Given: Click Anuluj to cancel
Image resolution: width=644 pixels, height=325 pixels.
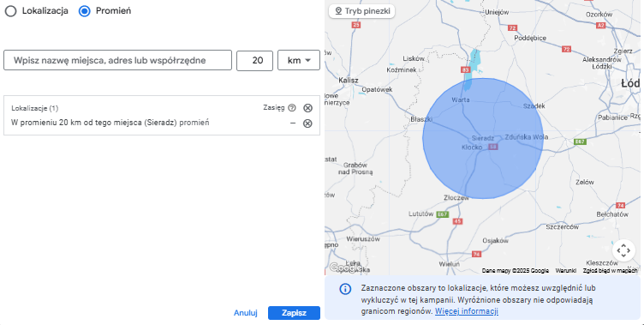Looking at the screenshot, I should pos(246,313).
